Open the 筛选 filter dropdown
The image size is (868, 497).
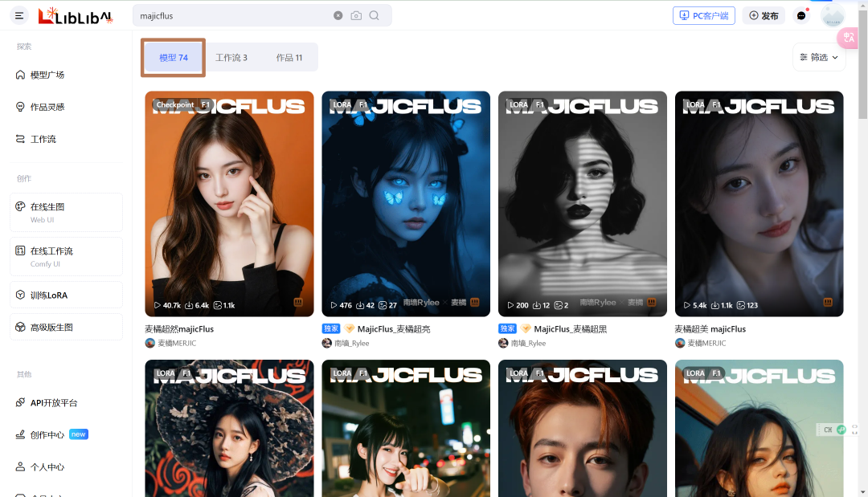point(818,57)
